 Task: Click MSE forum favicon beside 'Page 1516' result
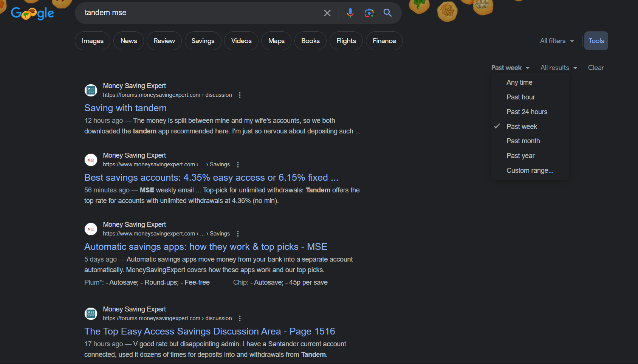tap(91, 314)
